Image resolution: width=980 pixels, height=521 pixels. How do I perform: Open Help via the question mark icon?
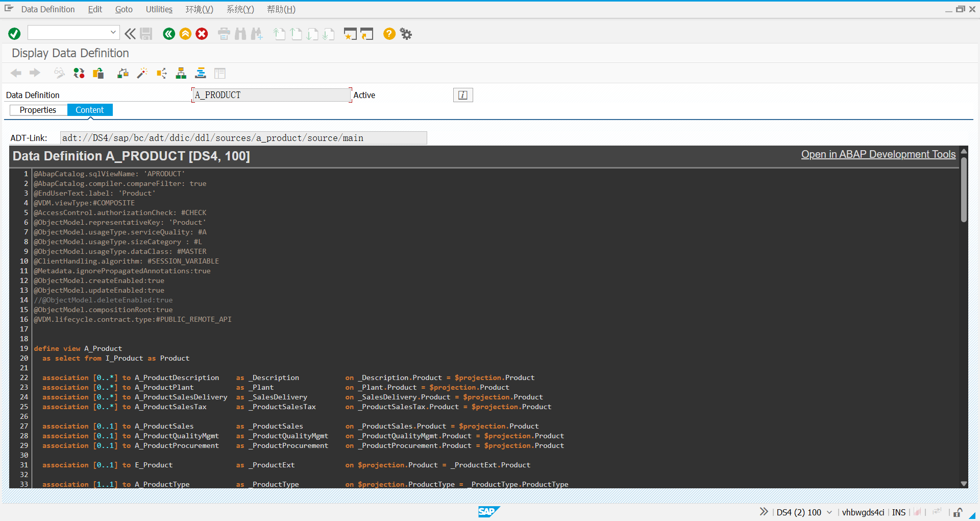[x=389, y=34]
